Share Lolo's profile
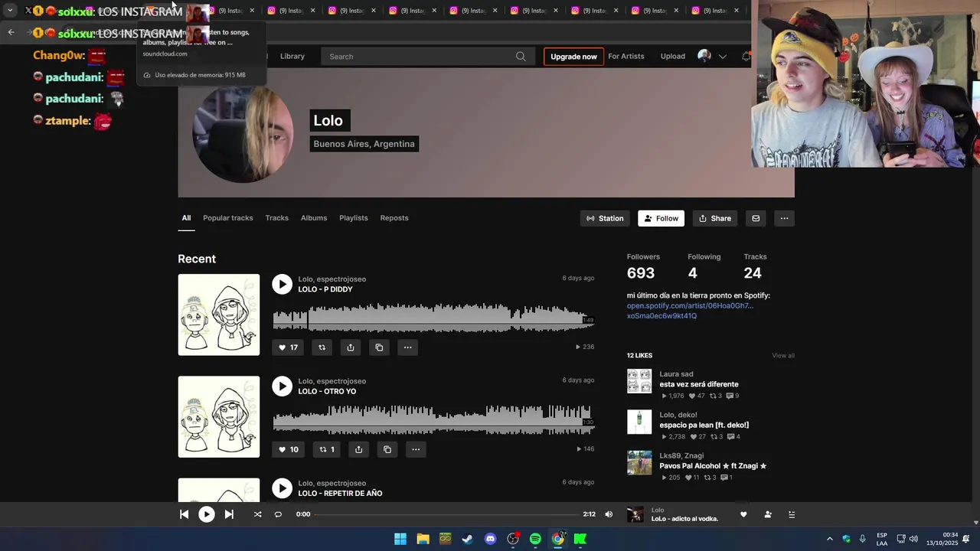 point(715,218)
